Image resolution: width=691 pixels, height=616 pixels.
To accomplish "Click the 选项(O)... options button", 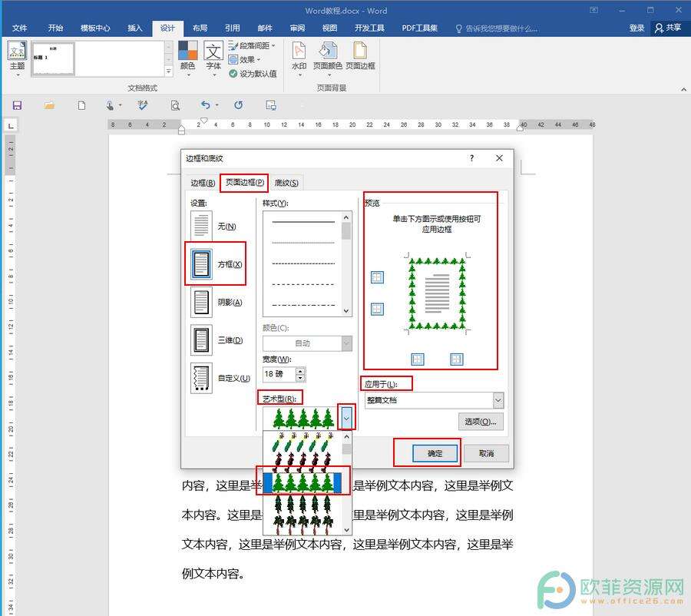I will coord(481,422).
